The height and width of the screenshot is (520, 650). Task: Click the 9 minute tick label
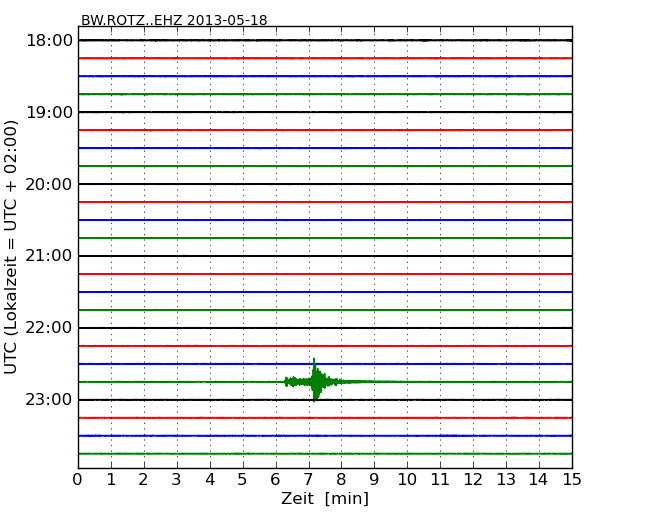click(x=374, y=479)
